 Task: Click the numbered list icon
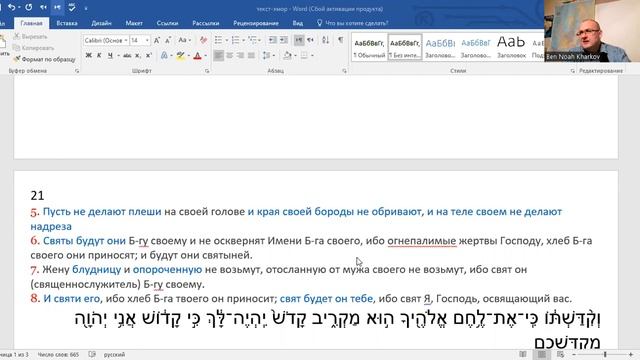pos(236,40)
